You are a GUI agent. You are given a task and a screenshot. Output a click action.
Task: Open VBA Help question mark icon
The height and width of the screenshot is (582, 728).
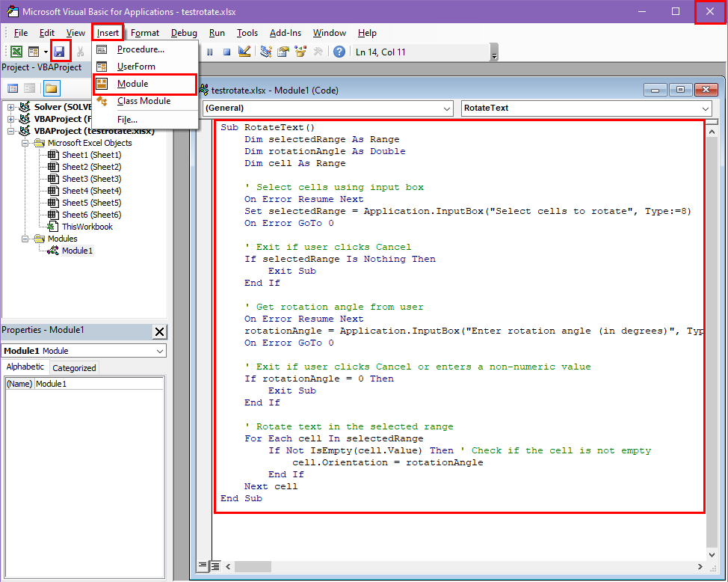[x=339, y=52]
